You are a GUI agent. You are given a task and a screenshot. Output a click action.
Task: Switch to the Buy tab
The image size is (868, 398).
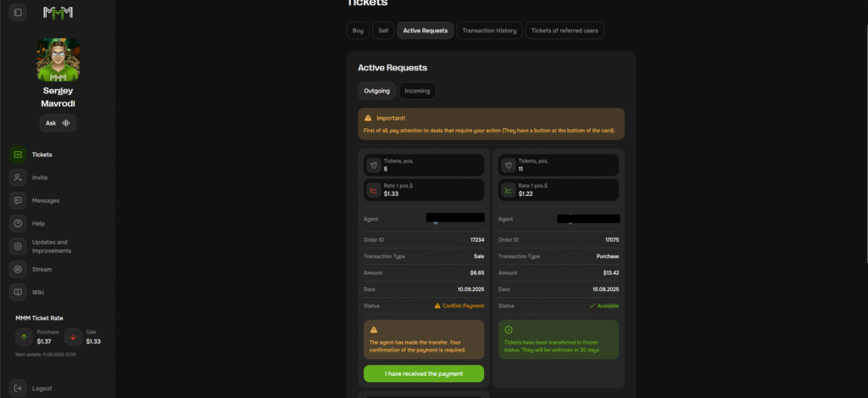pyautogui.click(x=358, y=31)
